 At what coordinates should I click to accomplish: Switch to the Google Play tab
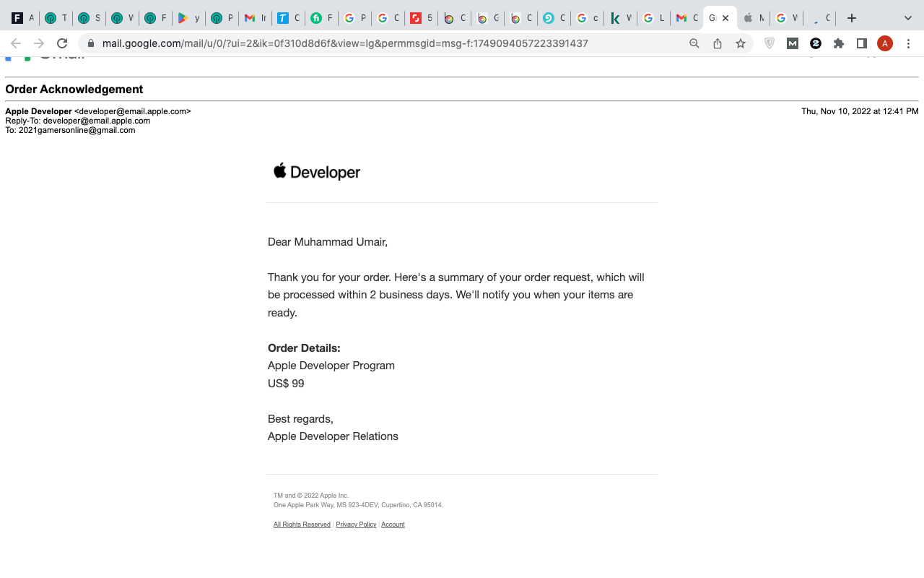tap(188, 18)
